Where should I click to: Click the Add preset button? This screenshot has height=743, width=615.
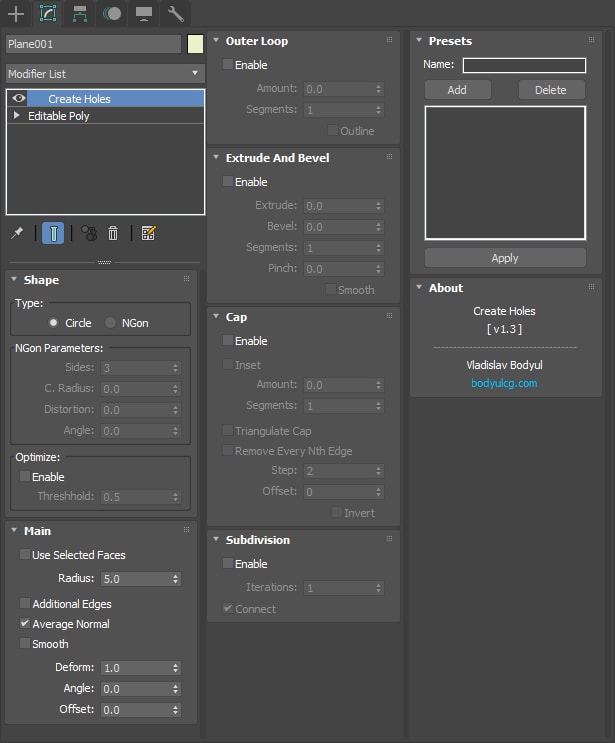[x=458, y=90]
